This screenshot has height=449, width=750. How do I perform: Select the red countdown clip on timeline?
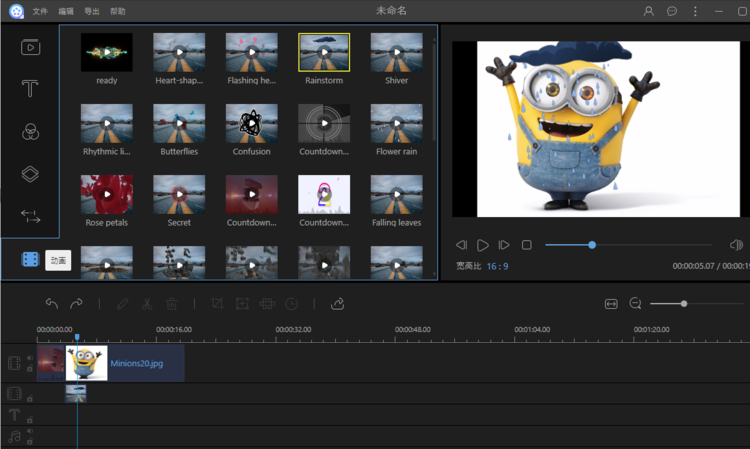click(51, 363)
